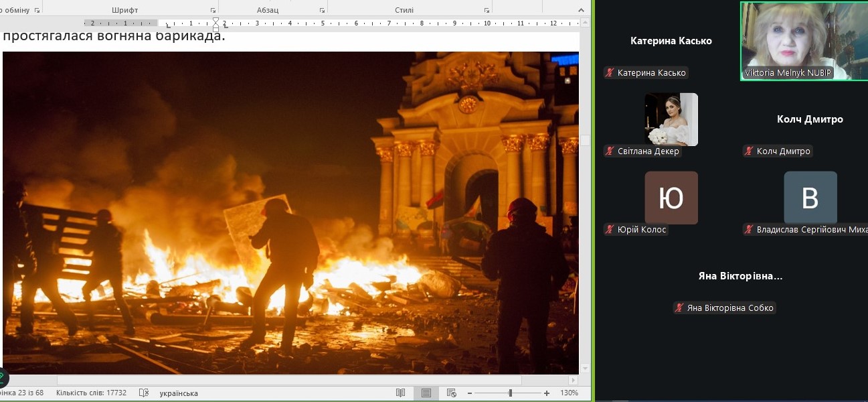
Task: Select Print Layout view icon
Action: [x=426, y=393]
